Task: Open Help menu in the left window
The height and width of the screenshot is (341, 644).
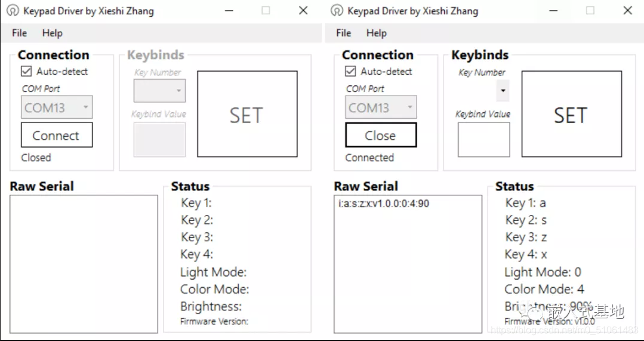Action: [53, 33]
